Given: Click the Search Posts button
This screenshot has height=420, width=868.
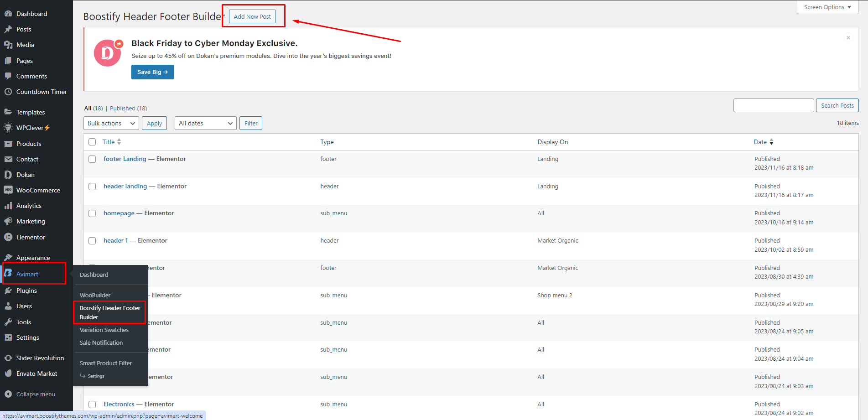Looking at the screenshot, I should tap(837, 105).
